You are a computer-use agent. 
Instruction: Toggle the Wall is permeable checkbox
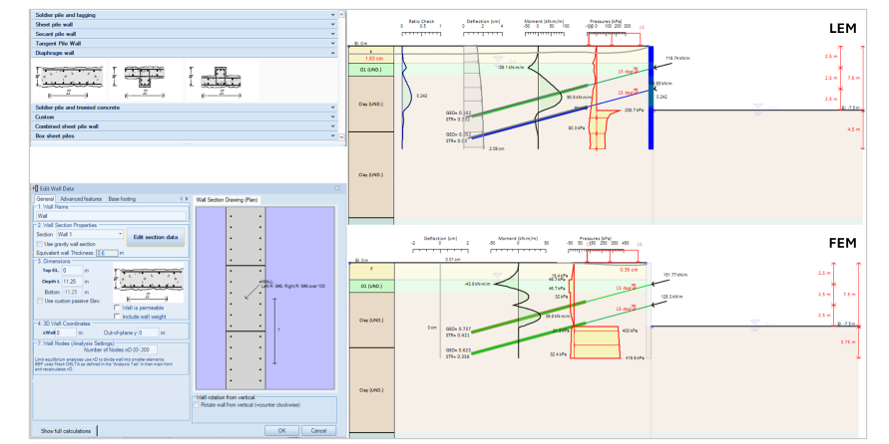(x=117, y=308)
